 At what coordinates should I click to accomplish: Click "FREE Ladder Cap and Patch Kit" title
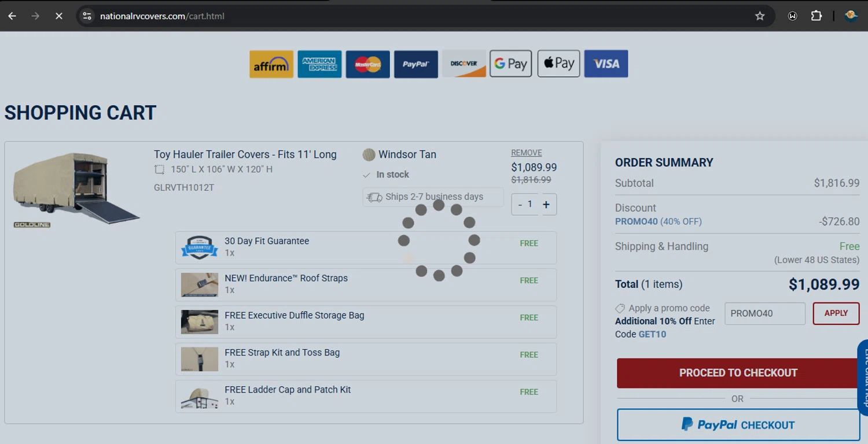tap(288, 390)
